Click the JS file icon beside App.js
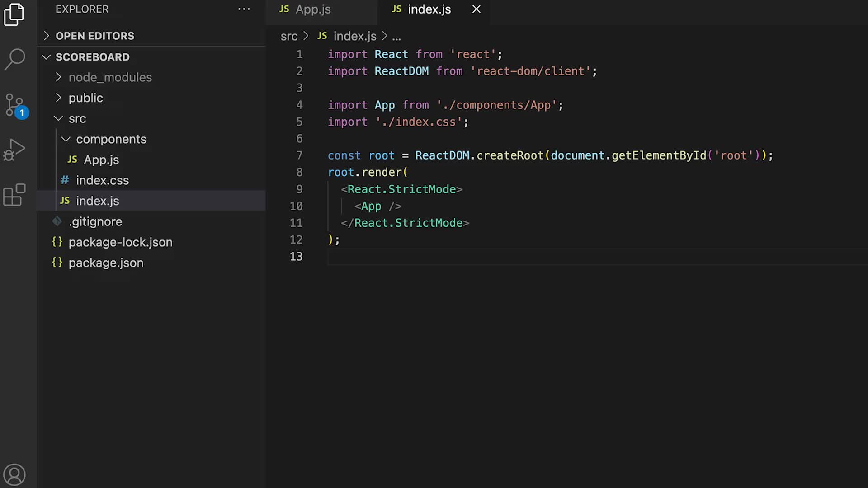868x488 pixels. (x=72, y=159)
